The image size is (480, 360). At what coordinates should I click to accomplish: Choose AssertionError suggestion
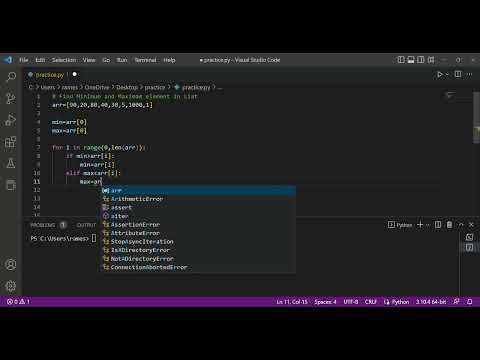pos(198,225)
